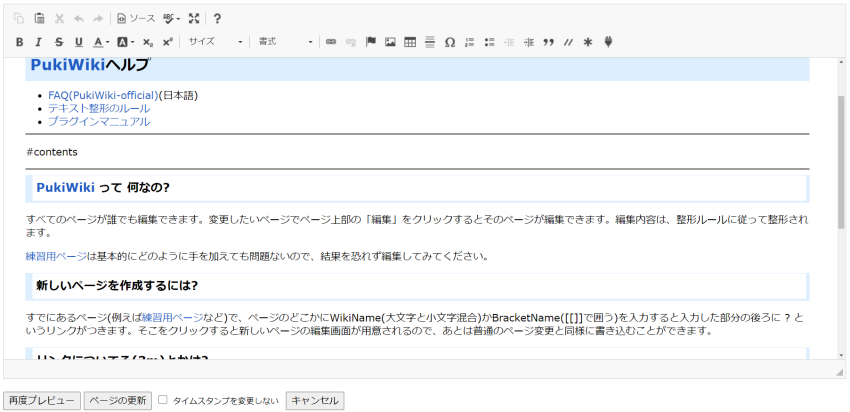
Task: Insert an image via the image icon
Action: pos(390,42)
